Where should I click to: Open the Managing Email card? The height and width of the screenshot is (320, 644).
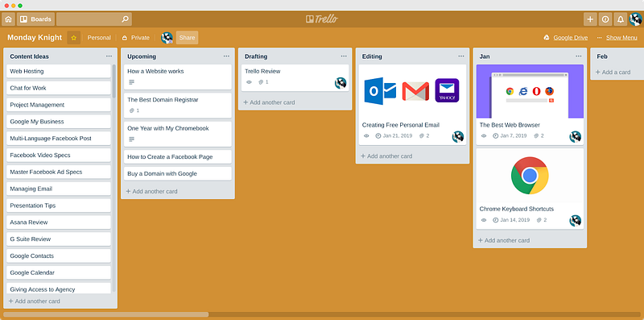[x=59, y=189]
